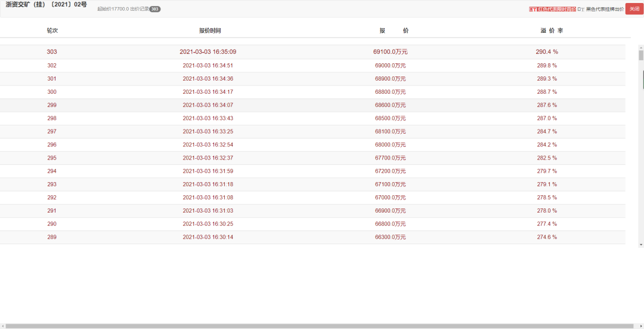Select round number 290 cell
The height and width of the screenshot is (329, 644).
tap(52, 223)
